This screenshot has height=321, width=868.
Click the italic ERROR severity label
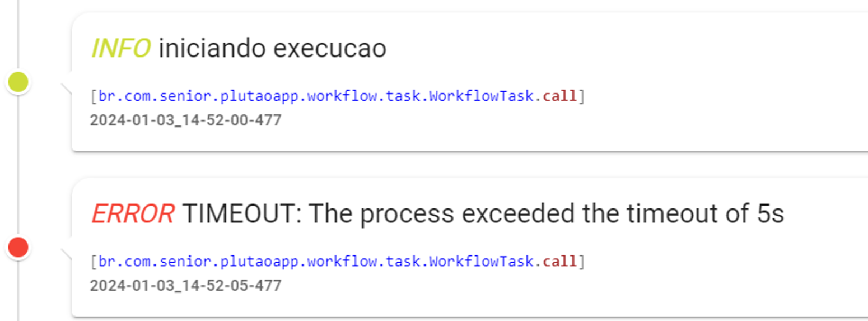tap(132, 214)
